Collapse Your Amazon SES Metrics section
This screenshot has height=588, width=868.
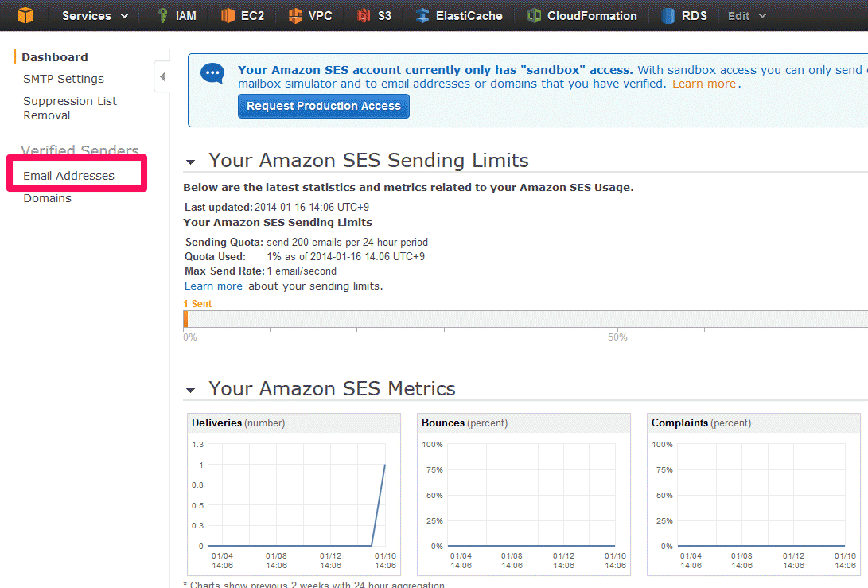pos(190,391)
